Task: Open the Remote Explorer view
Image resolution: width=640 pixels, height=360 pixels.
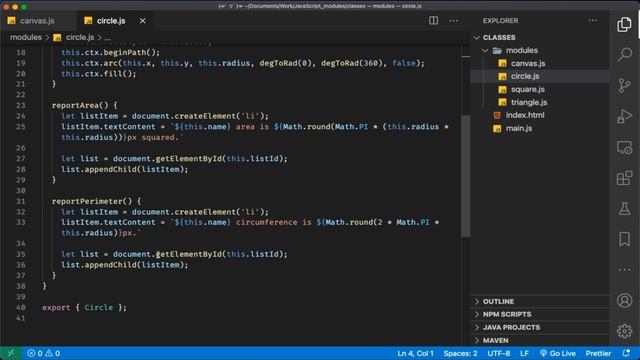Action: [x=624, y=147]
